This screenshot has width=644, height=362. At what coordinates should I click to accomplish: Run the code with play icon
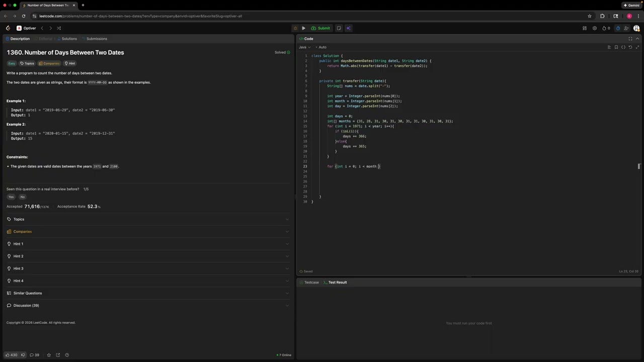coord(303,28)
